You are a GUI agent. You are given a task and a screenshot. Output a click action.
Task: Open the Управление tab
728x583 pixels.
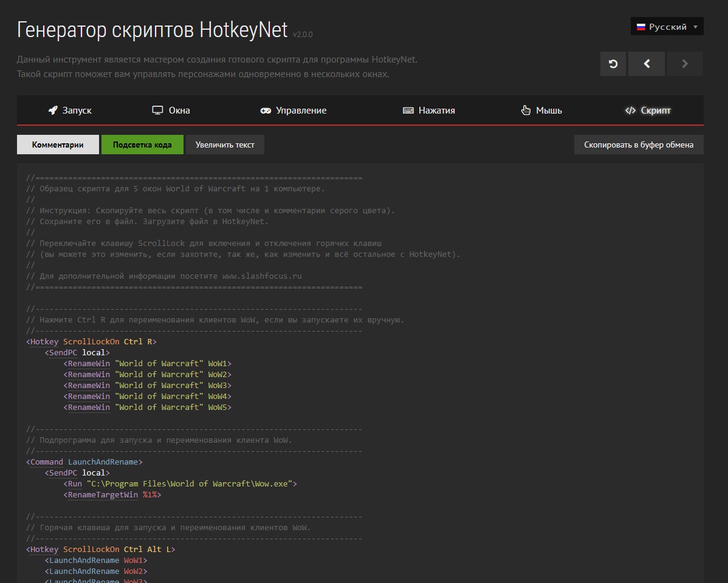click(293, 111)
